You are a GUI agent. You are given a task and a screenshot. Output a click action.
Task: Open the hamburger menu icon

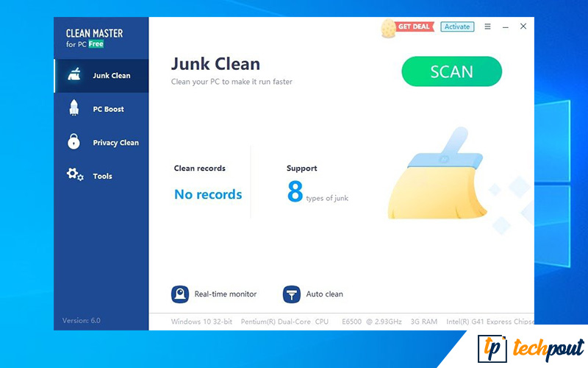click(x=487, y=26)
